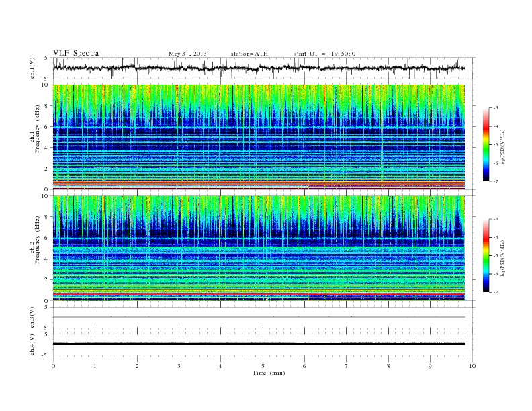Click time axis tick label "9"
Image resolution: width=532 pixels, height=411 pixels.
430,366
